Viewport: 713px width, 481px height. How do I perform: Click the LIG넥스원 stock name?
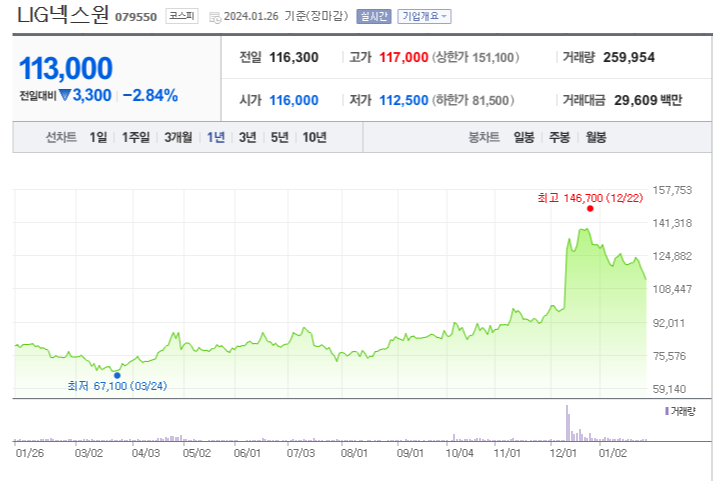tap(63, 15)
